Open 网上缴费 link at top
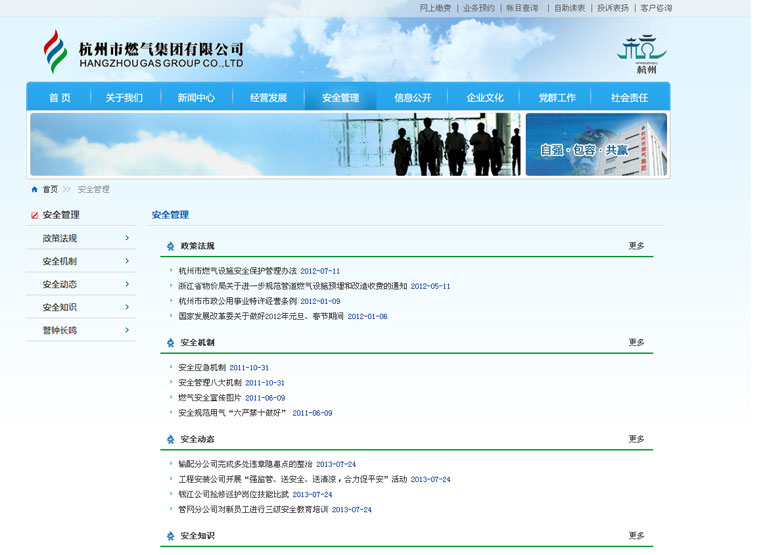The width and height of the screenshot is (762, 555). (x=435, y=8)
